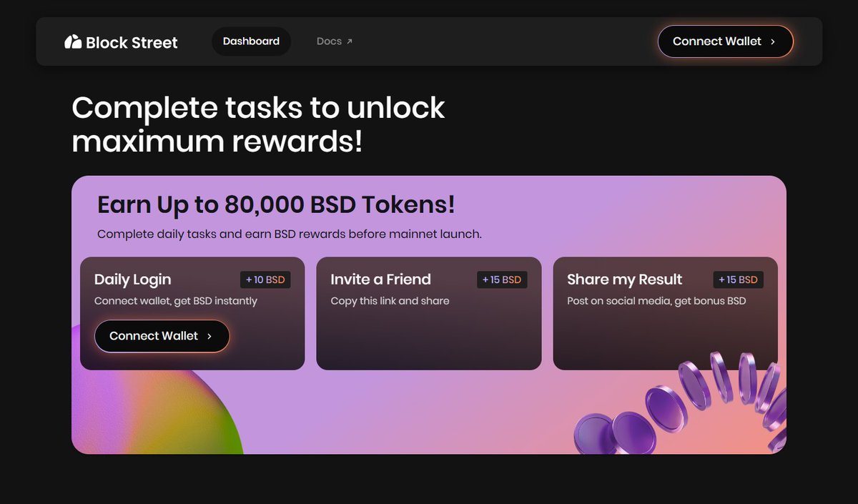Click 'Copy this link and share' text
This screenshot has height=504, width=858.
click(390, 301)
